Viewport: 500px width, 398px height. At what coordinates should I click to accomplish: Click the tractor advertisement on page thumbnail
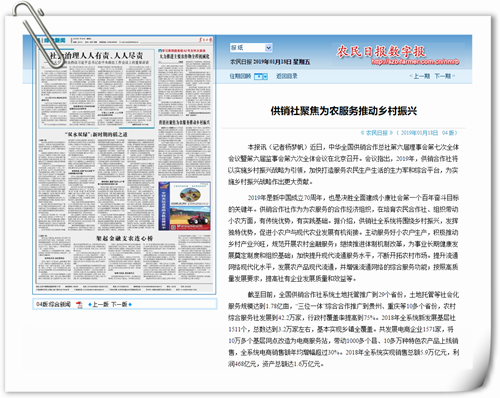184,206
